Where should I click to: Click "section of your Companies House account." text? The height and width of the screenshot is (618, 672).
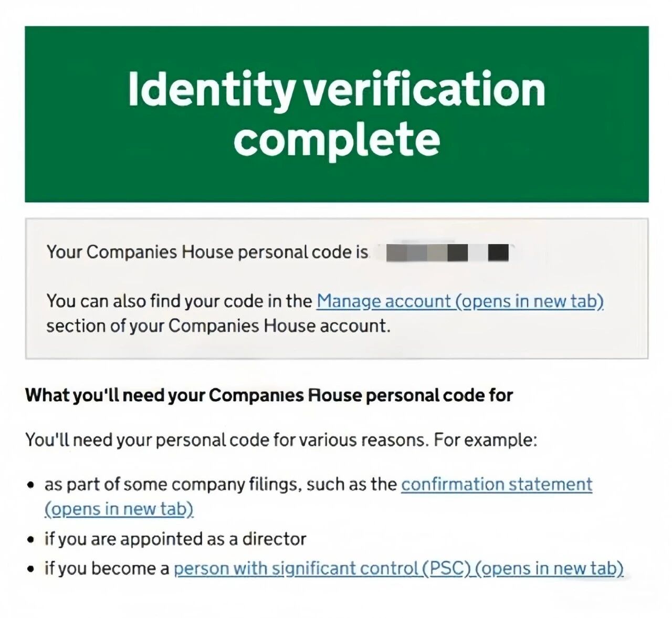point(218,326)
